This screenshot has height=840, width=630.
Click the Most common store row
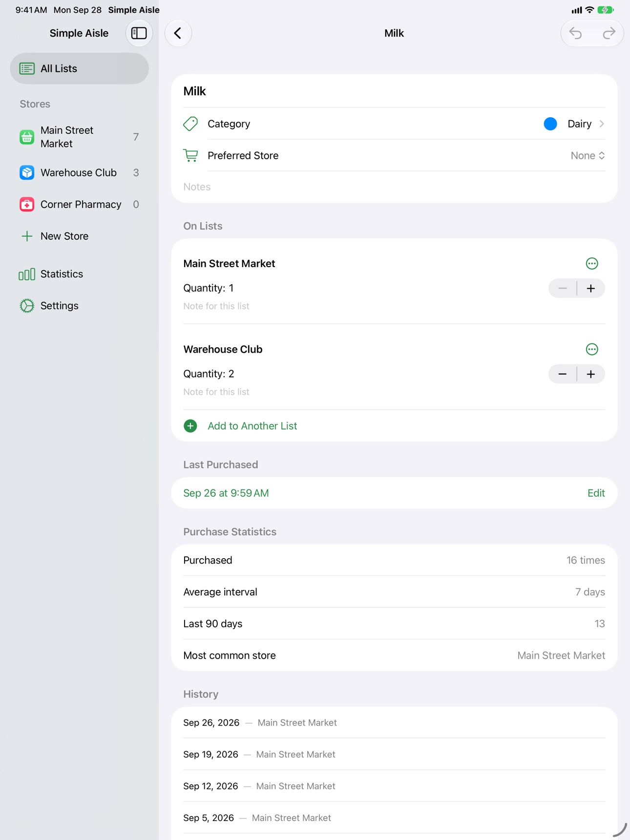[x=394, y=655]
